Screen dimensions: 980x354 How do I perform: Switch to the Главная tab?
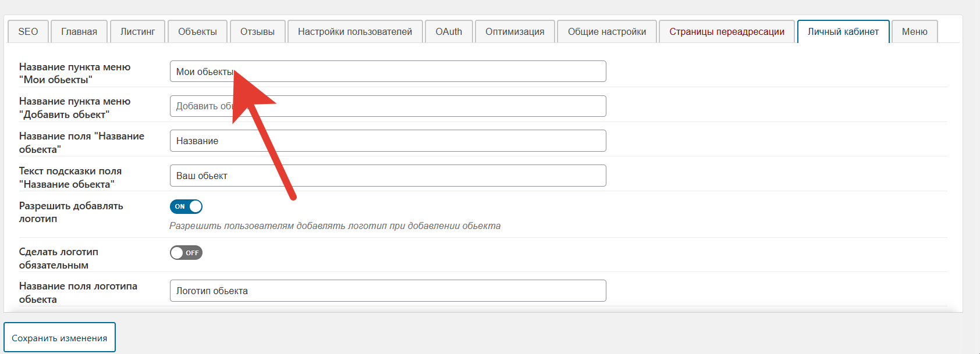pyautogui.click(x=79, y=31)
